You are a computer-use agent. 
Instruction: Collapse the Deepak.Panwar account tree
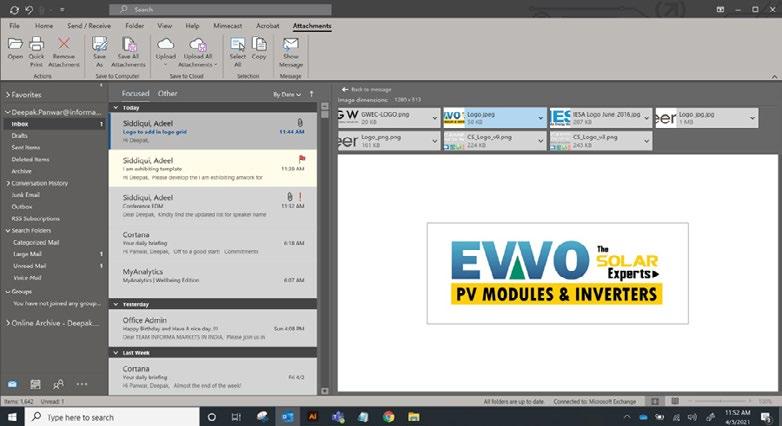[x=7, y=112]
